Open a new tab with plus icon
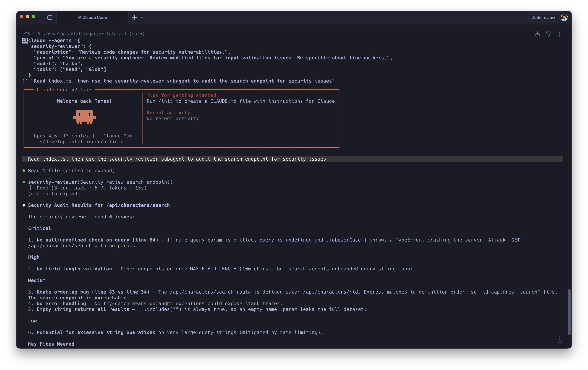Screen dimensions: 588x370 click(x=134, y=17)
